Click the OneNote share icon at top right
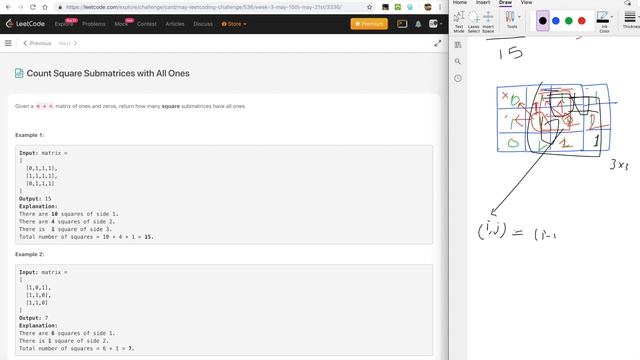The image size is (640, 360). click(x=628, y=3)
